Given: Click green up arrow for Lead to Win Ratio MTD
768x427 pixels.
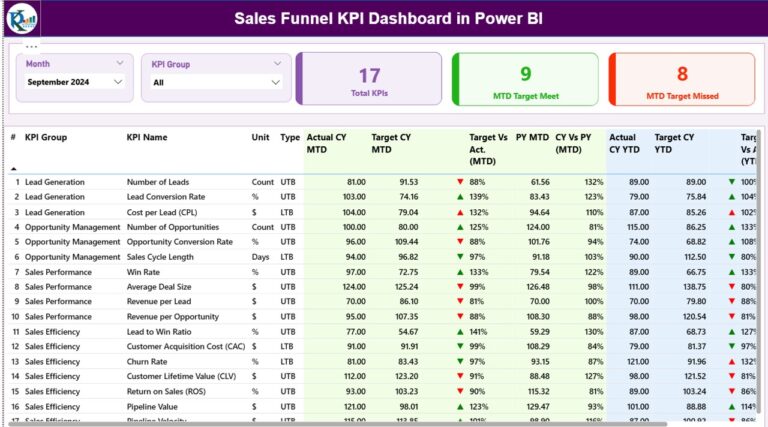Looking at the screenshot, I should (460, 332).
